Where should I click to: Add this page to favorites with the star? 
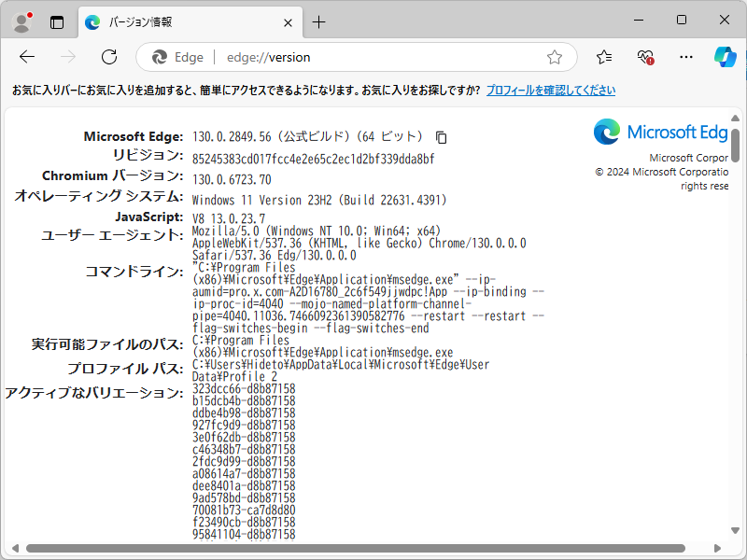pos(556,57)
